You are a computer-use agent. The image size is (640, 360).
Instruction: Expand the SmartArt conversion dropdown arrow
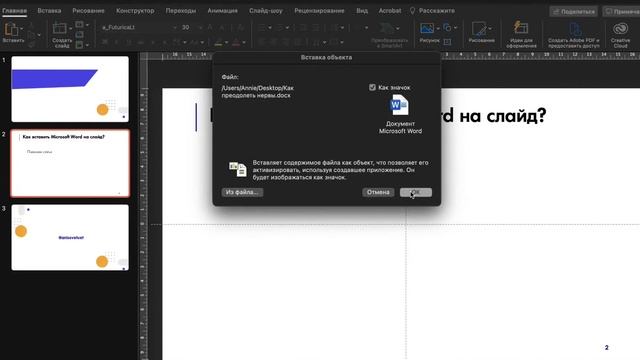tap(398, 29)
